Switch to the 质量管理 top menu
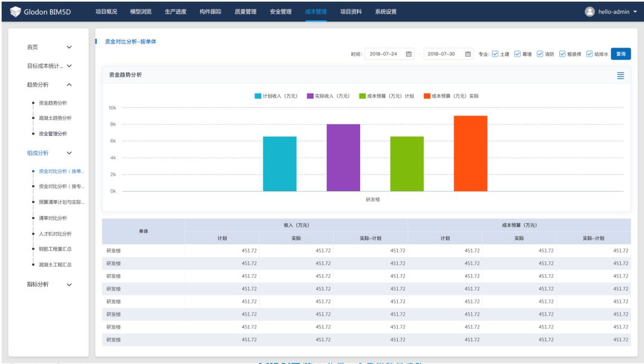 tap(245, 11)
